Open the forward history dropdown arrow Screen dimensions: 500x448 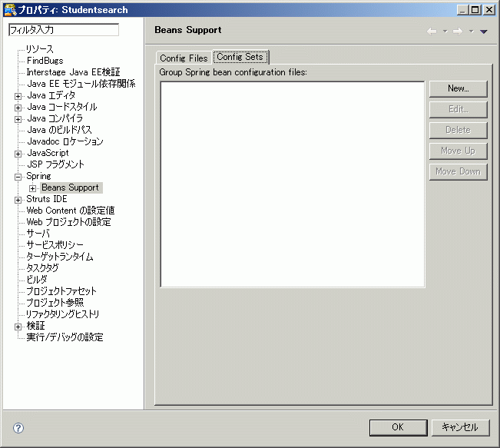(472, 32)
